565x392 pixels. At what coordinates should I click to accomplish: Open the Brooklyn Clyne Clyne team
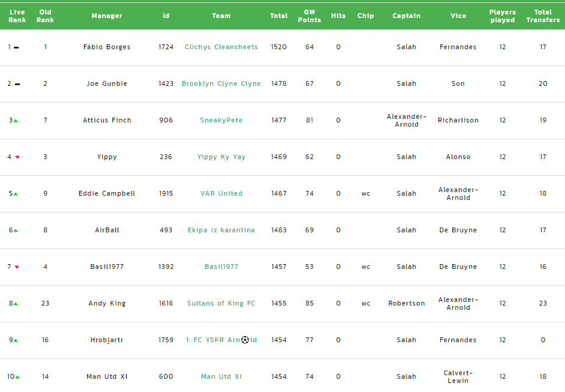[221, 83]
